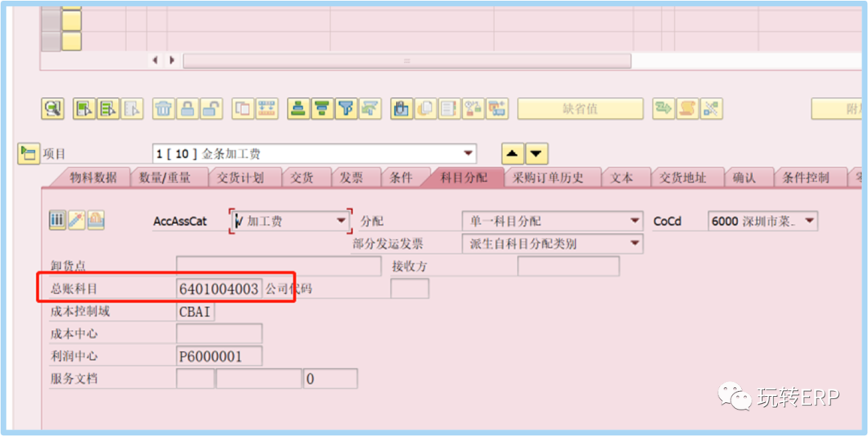
Task: Click the 总账科目 field 6401004003
Action: click(x=219, y=289)
